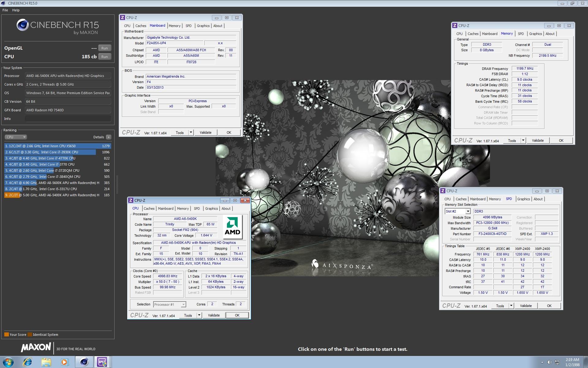Click Validate in SPD window
Viewport: 588px width, 368px height.
526,306
